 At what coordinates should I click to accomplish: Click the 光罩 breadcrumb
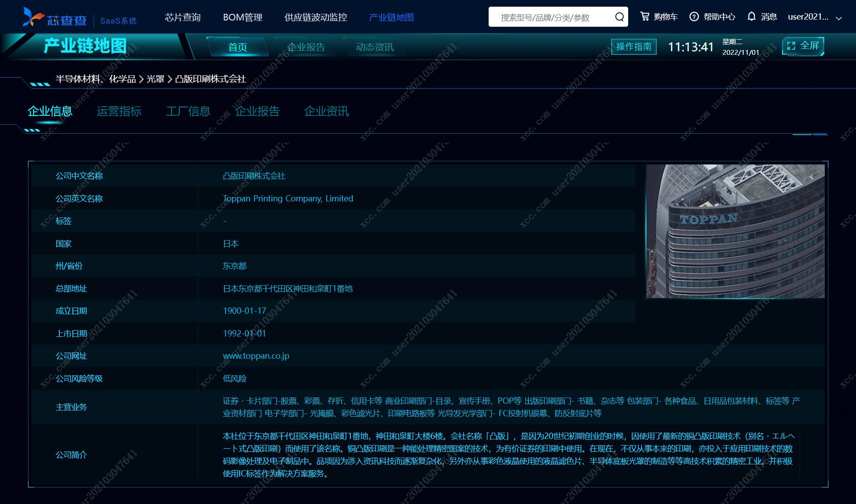click(x=155, y=79)
